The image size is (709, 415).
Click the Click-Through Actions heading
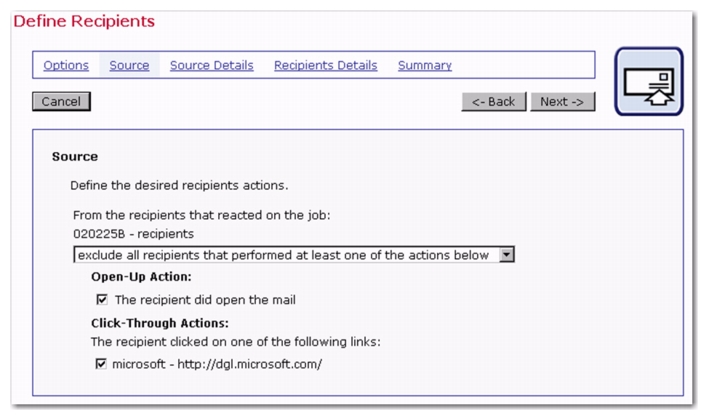pyautogui.click(x=160, y=323)
